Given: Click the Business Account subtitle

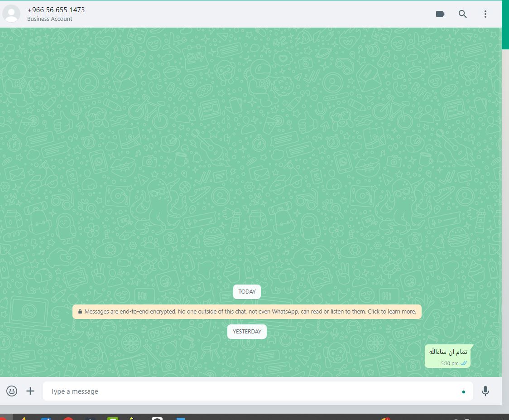Looking at the screenshot, I should click(50, 19).
